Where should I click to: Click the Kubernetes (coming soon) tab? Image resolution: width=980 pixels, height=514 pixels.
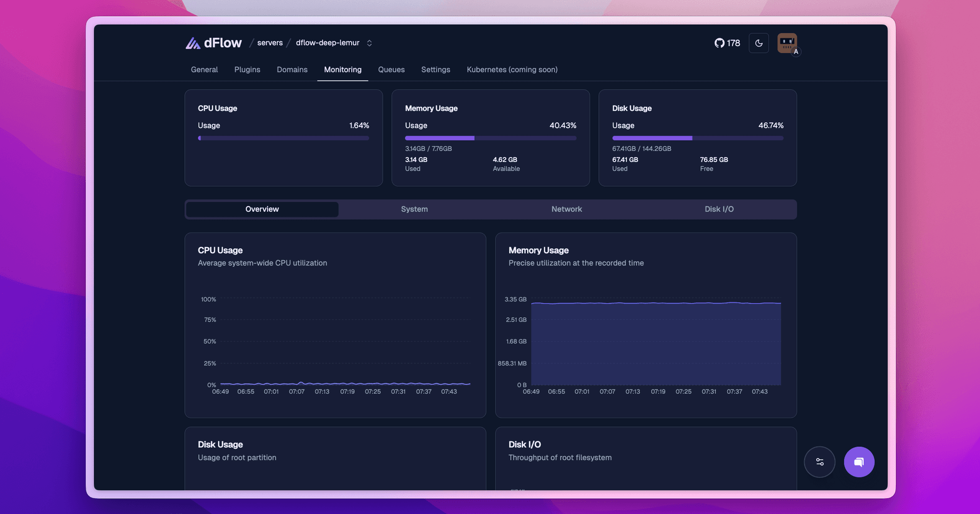pyautogui.click(x=512, y=70)
